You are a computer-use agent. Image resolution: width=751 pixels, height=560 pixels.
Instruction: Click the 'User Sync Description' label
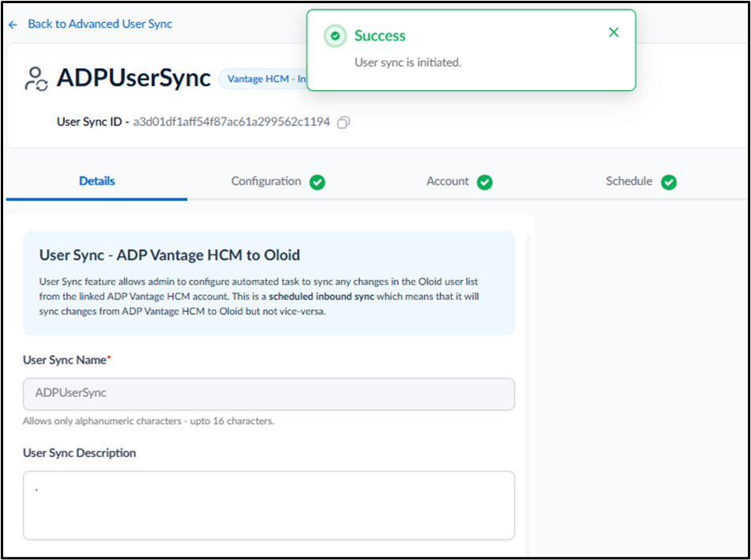[x=79, y=452]
